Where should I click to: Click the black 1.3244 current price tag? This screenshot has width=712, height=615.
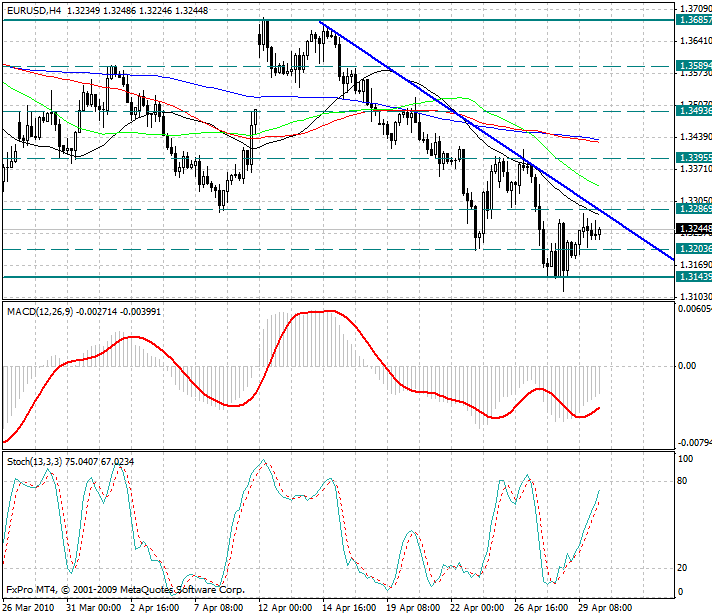[694, 228]
